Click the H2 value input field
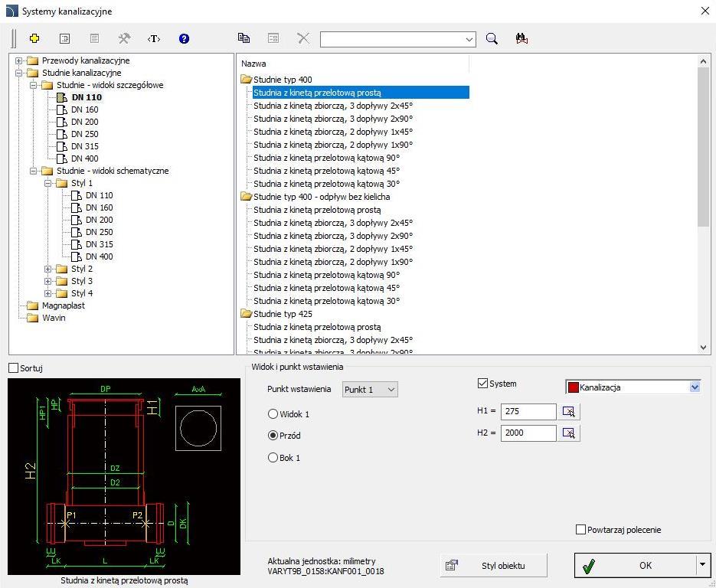This screenshot has width=716, height=588. 528,433
